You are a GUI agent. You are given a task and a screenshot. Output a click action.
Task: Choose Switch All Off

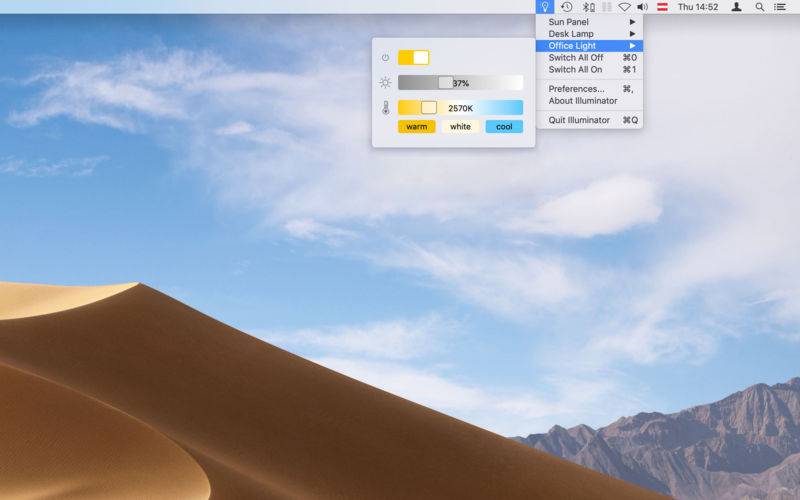click(x=589, y=58)
